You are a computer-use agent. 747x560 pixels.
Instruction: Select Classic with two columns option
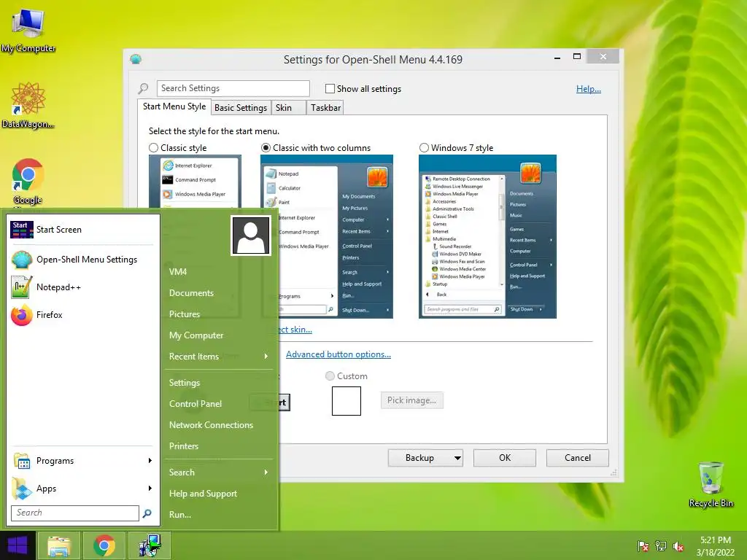266,148
